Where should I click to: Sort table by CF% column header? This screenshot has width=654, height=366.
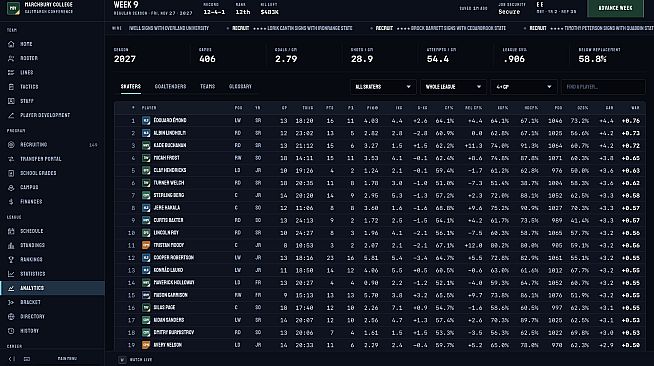click(449, 108)
